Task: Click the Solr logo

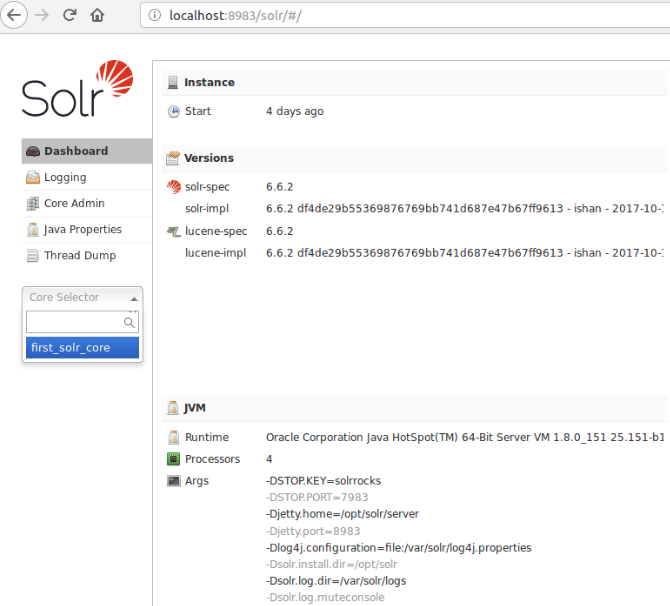Action: tap(77, 88)
